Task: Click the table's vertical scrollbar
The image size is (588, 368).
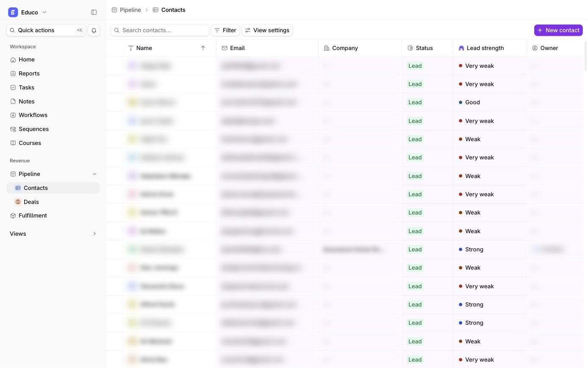Action: coord(586,56)
